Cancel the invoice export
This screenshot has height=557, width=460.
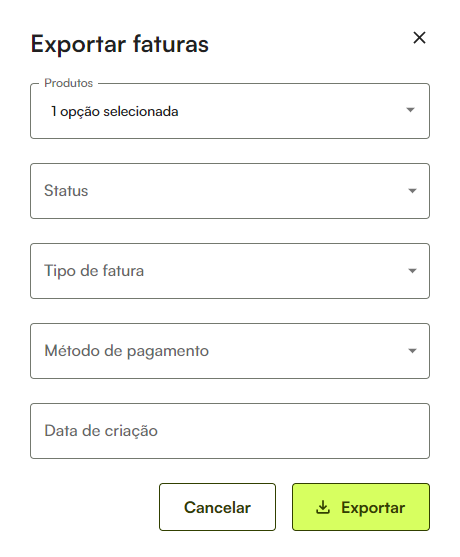click(217, 507)
